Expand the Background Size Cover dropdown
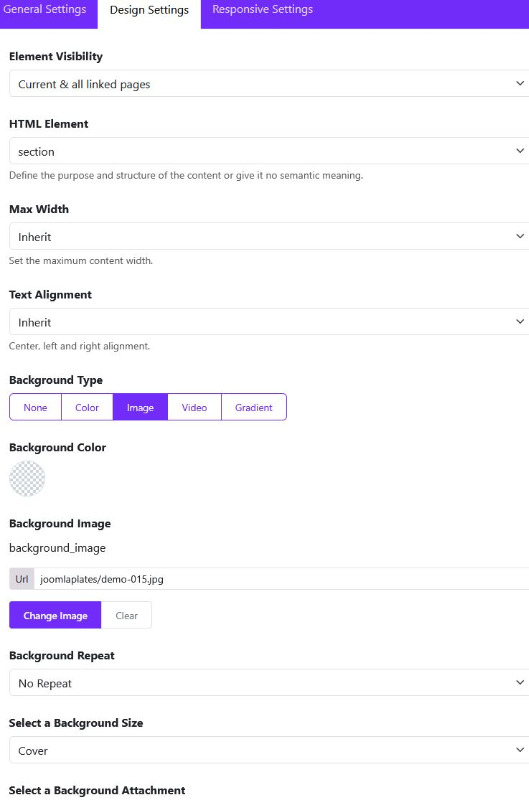This screenshot has width=529, height=800. click(x=269, y=750)
